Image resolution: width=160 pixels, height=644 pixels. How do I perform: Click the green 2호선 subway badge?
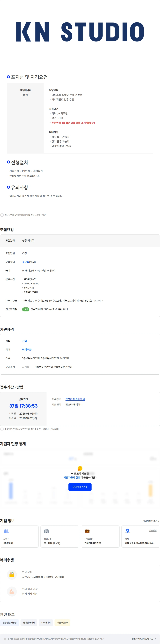point(26,309)
